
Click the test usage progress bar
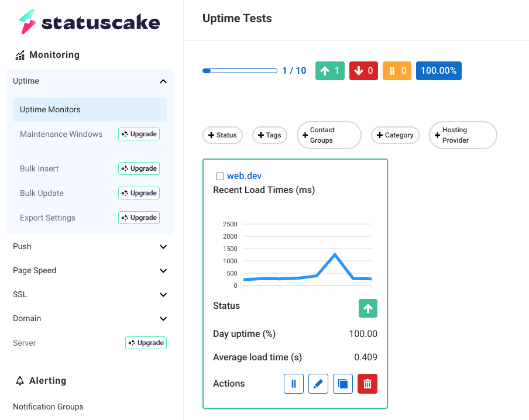pyautogui.click(x=240, y=71)
